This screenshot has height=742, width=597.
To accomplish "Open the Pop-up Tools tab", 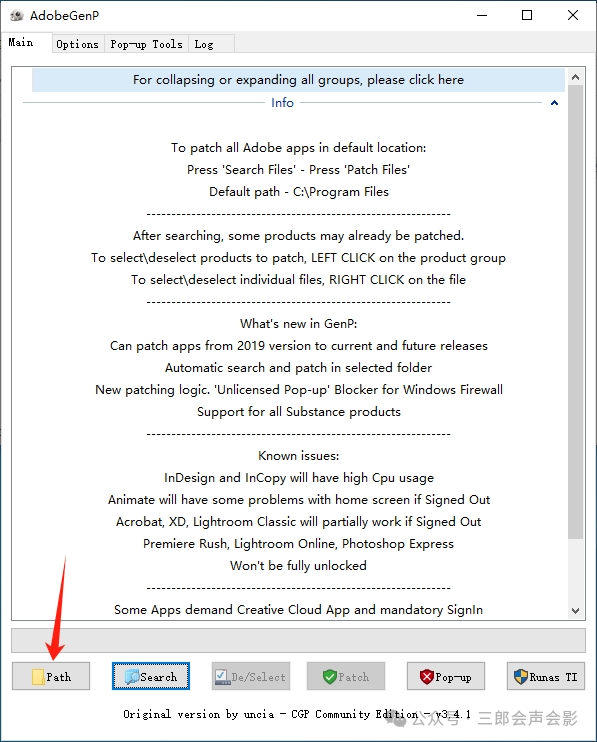I will [x=146, y=44].
